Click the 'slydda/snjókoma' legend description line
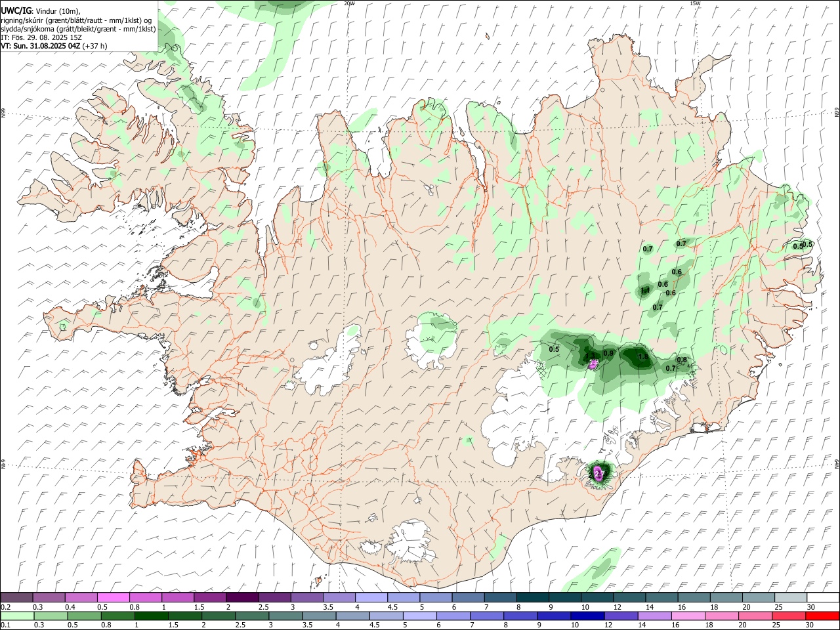The image size is (840, 630). tap(78, 29)
